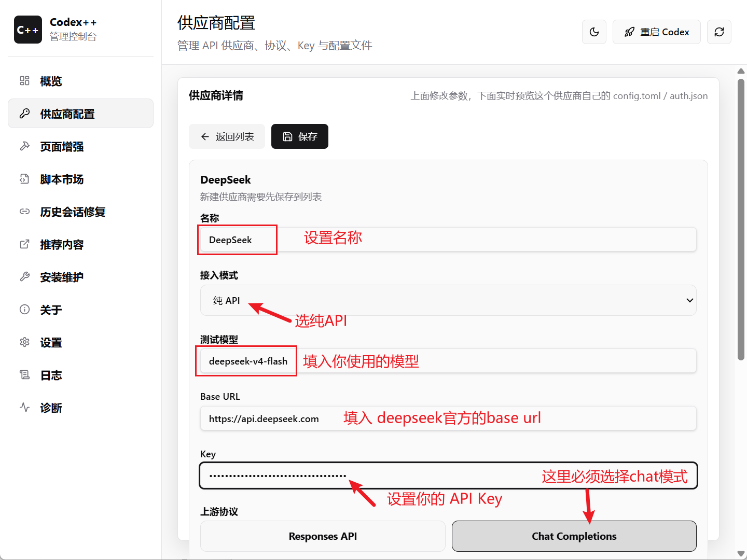Click the left arrow icon on 返回列表

tap(205, 136)
